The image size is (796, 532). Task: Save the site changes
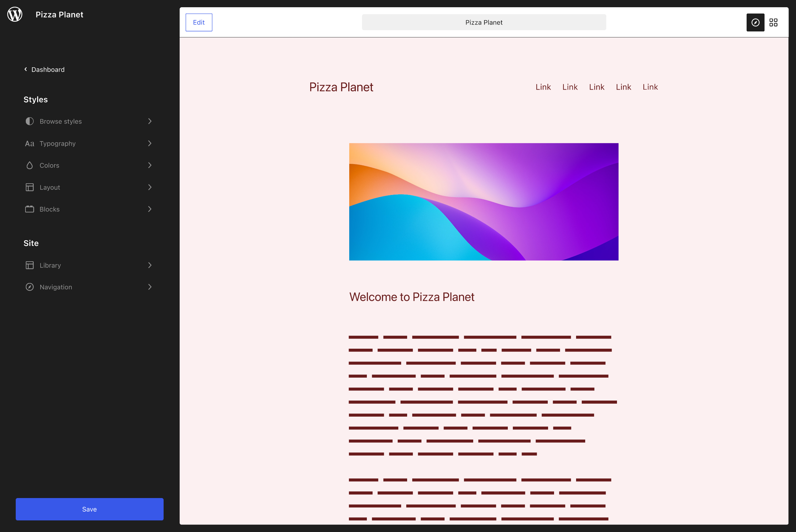coord(89,509)
